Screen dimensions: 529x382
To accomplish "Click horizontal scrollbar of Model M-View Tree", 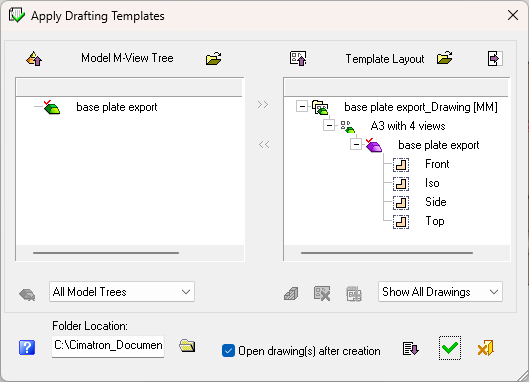I will 106,253.
